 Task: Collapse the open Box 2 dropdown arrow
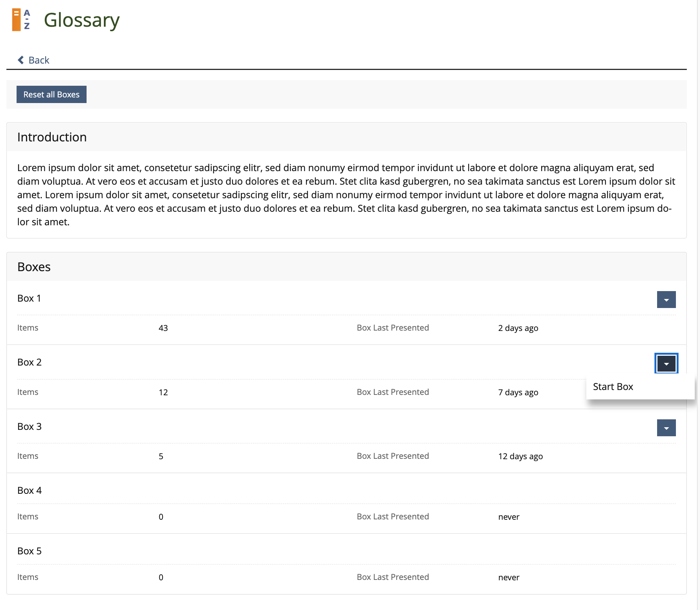click(666, 364)
